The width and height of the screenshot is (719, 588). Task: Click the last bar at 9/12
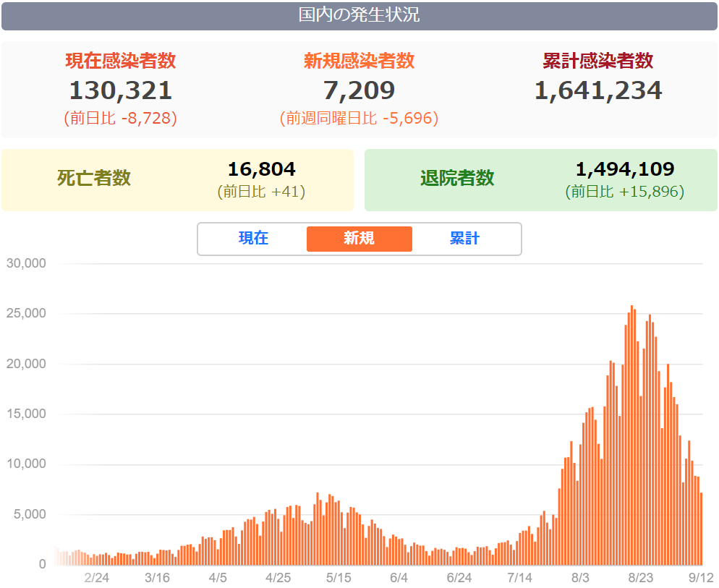(x=701, y=529)
